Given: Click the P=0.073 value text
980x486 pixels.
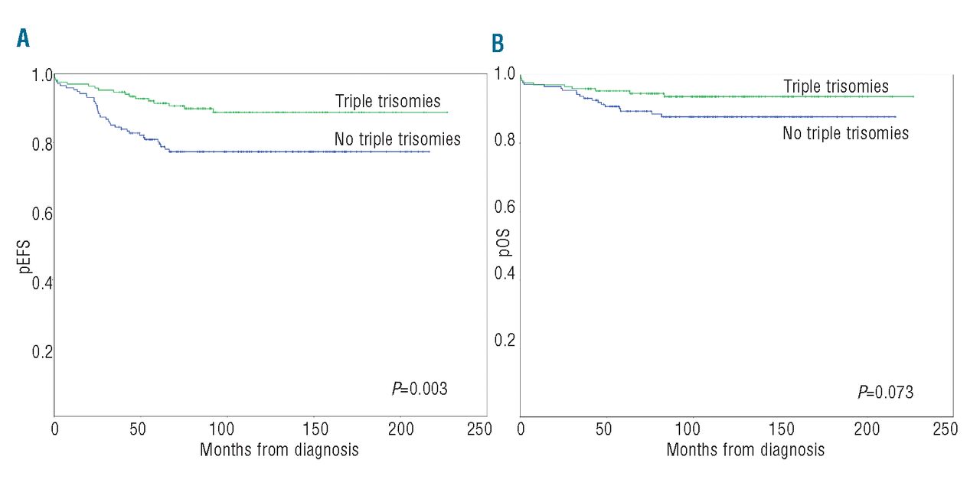Looking at the screenshot, I should pyautogui.click(x=885, y=393).
